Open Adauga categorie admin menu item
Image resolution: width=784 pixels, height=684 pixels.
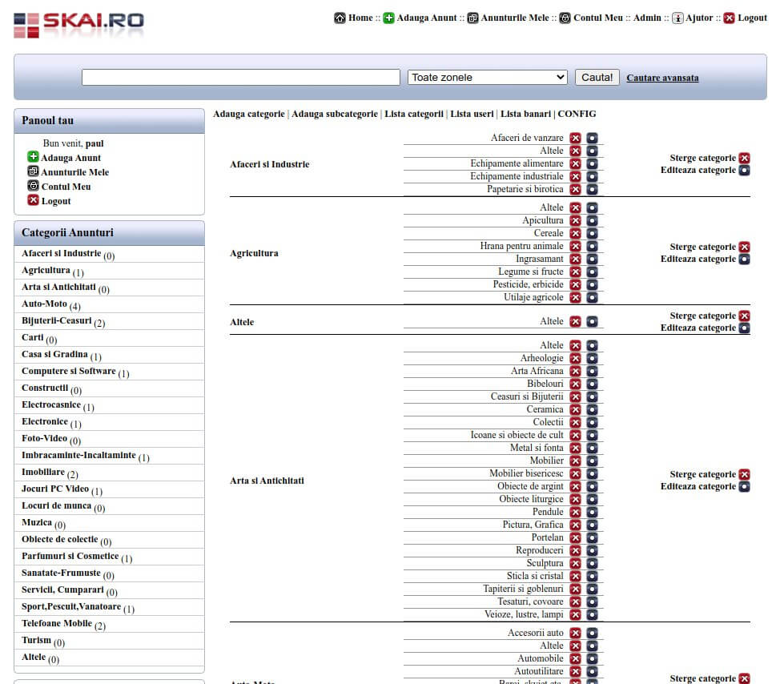[248, 114]
